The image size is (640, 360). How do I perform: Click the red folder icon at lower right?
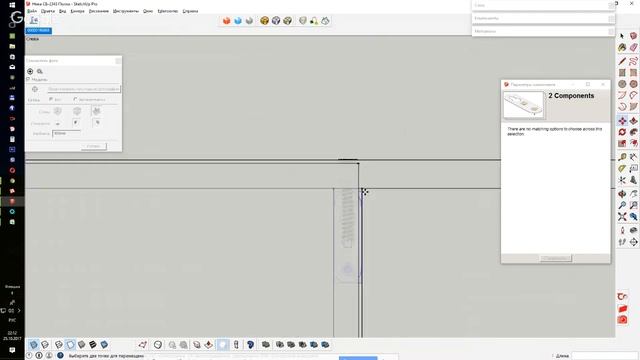(x=622, y=309)
